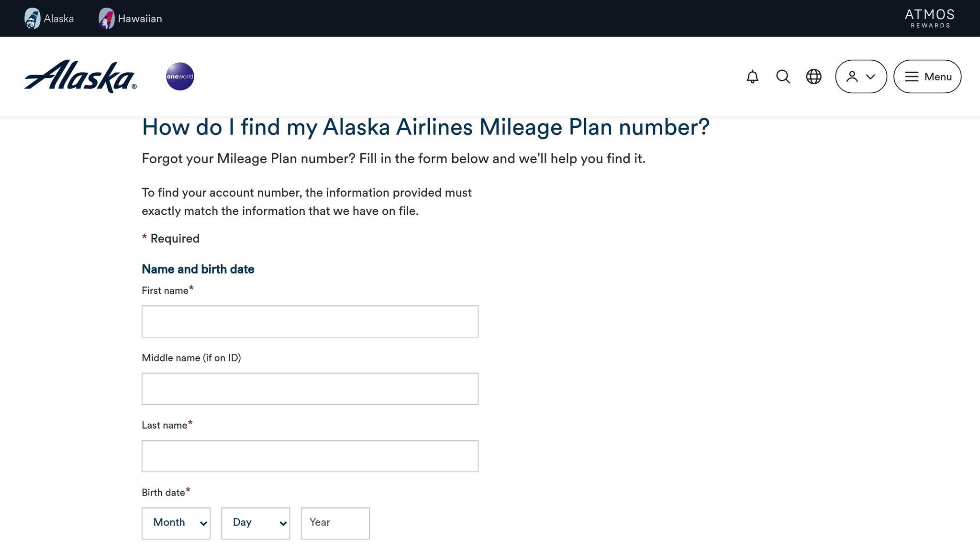
Task: Click the search magnifier icon
Action: click(783, 77)
